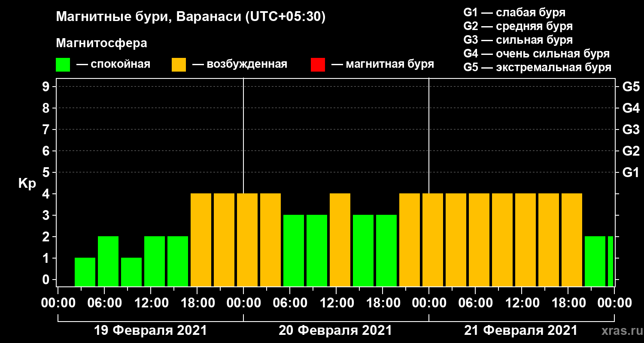Click the 'G3 — сильная буря' line
This screenshot has width=644, height=343.
click(x=518, y=40)
